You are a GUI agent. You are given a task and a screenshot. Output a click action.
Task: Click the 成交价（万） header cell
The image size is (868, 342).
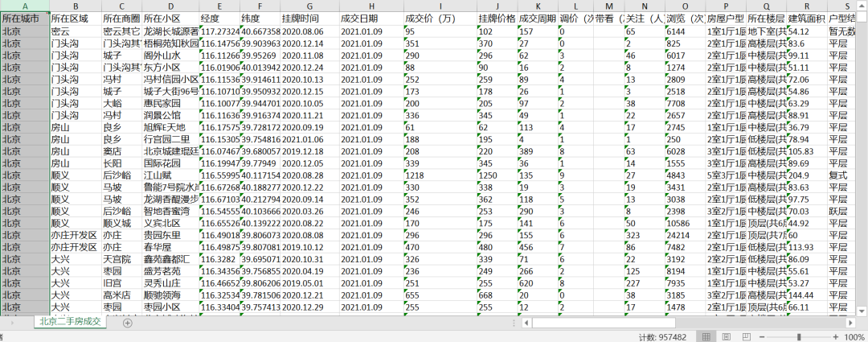pos(440,19)
